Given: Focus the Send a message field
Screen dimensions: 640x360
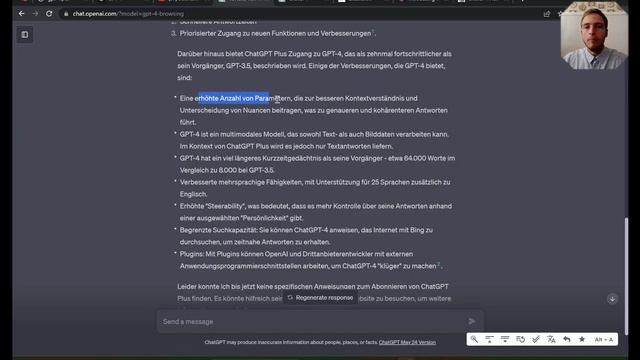Looking at the screenshot, I should pyautogui.click(x=312, y=322).
